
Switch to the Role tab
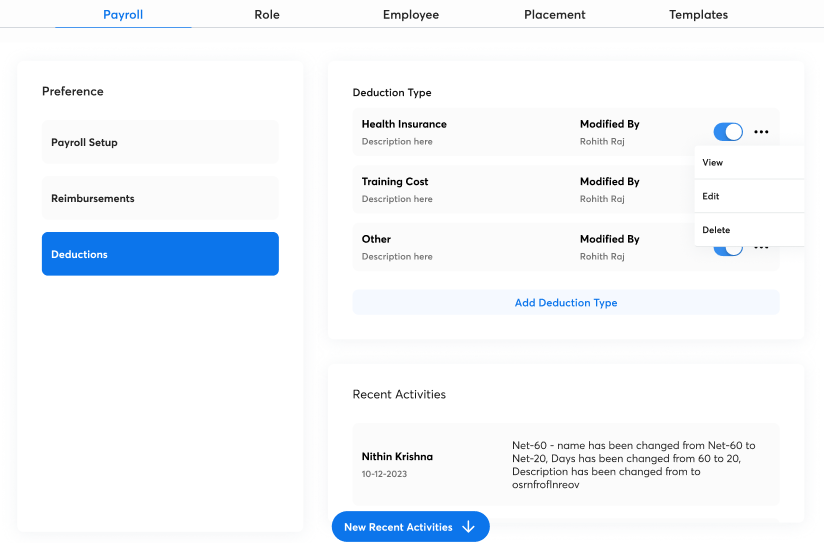tap(267, 15)
